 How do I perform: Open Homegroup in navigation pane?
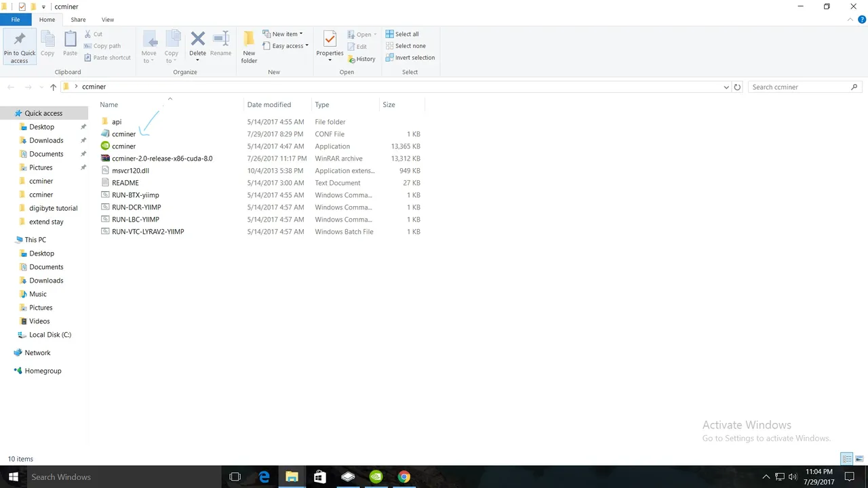44,371
